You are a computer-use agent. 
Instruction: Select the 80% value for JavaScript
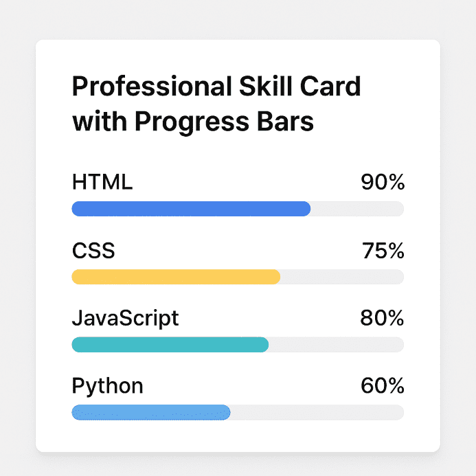(383, 319)
